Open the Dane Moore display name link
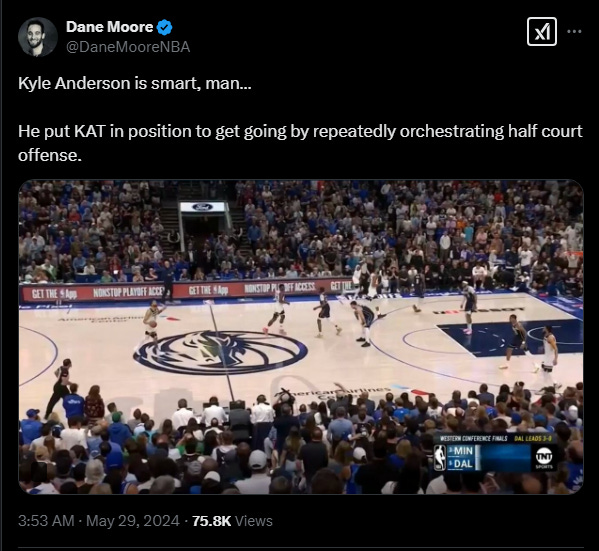The width and height of the screenshot is (599, 551). click(x=109, y=27)
